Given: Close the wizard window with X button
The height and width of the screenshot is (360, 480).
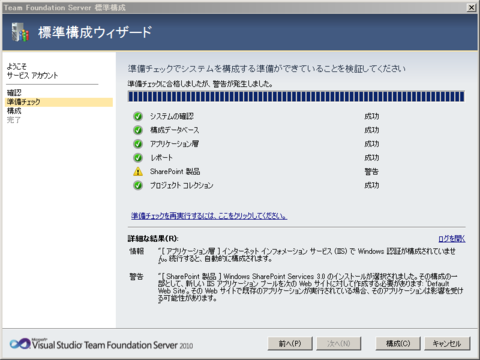Looking at the screenshot, I should (471, 7).
